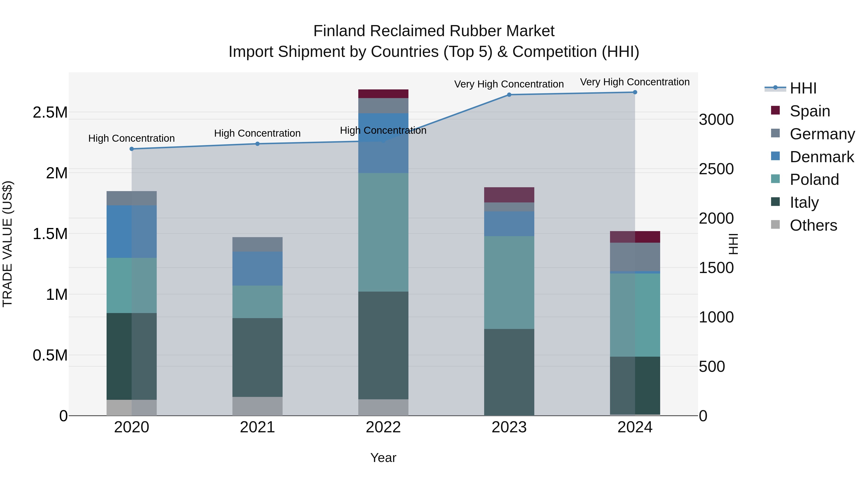Select the Italy bar segment for 2023
The height and width of the screenshot is (488, 868).
[509, 372]
